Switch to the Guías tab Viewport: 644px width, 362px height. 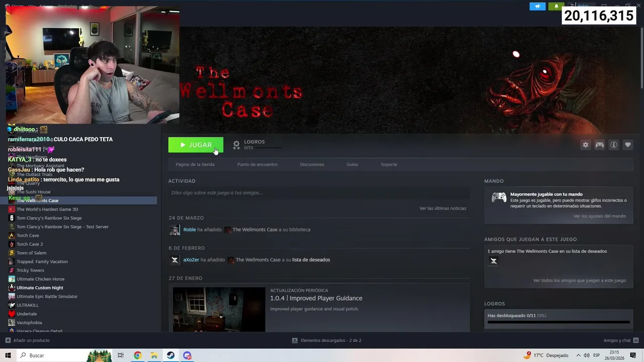pos(352,164)
